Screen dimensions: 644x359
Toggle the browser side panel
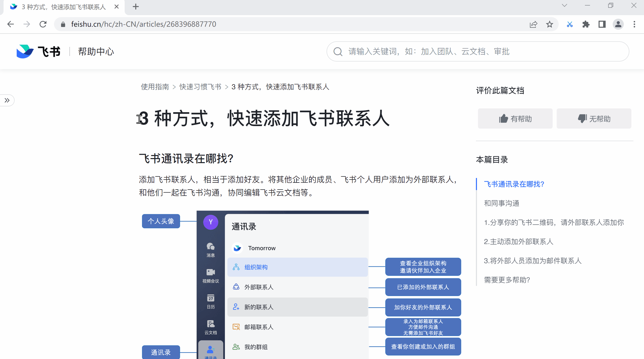[x=602, y=24]
